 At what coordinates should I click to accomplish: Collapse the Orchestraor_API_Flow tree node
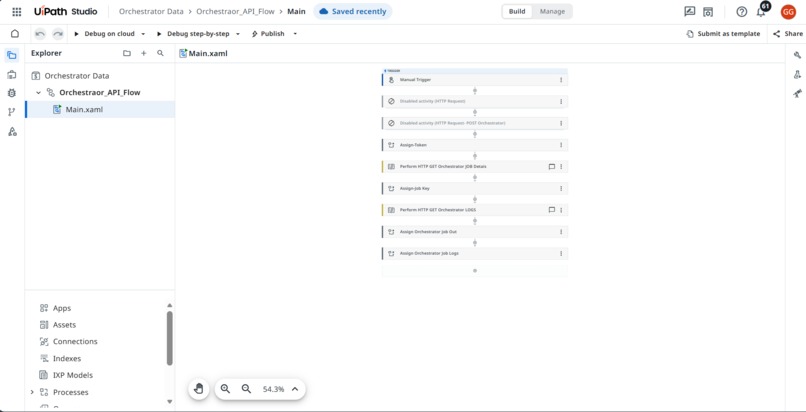[38, 92]
